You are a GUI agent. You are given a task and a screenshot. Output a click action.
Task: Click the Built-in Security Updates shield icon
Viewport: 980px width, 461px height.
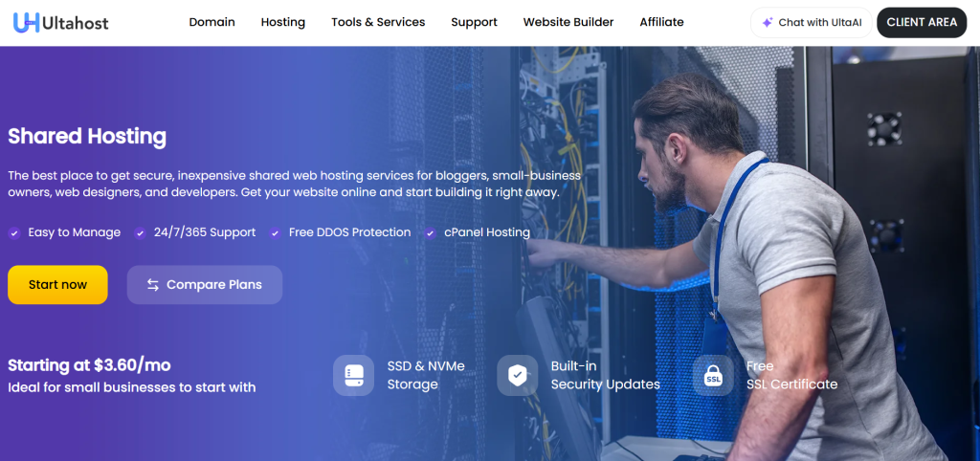(518, 376)
